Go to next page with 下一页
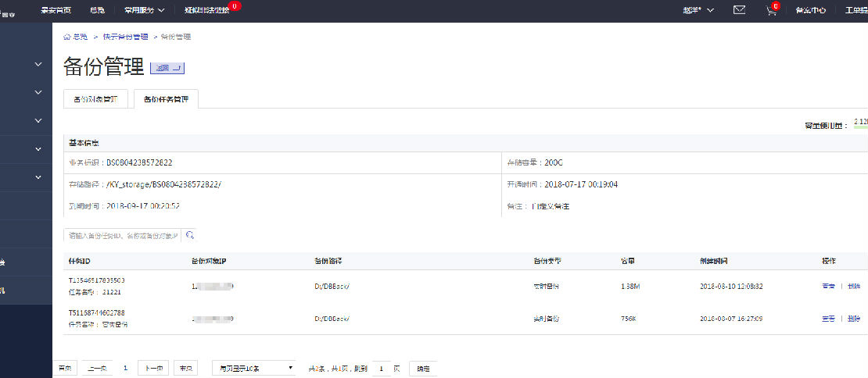This screenshot has width=868, height=378. point(153,368)
